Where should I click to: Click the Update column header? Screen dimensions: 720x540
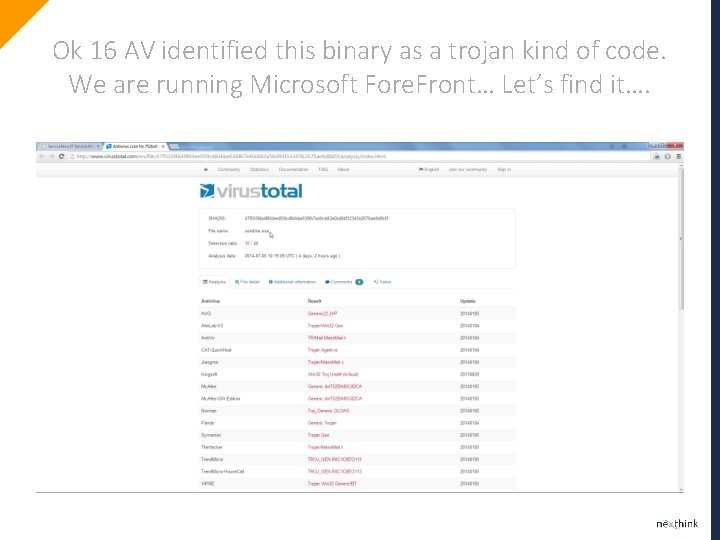467,301
